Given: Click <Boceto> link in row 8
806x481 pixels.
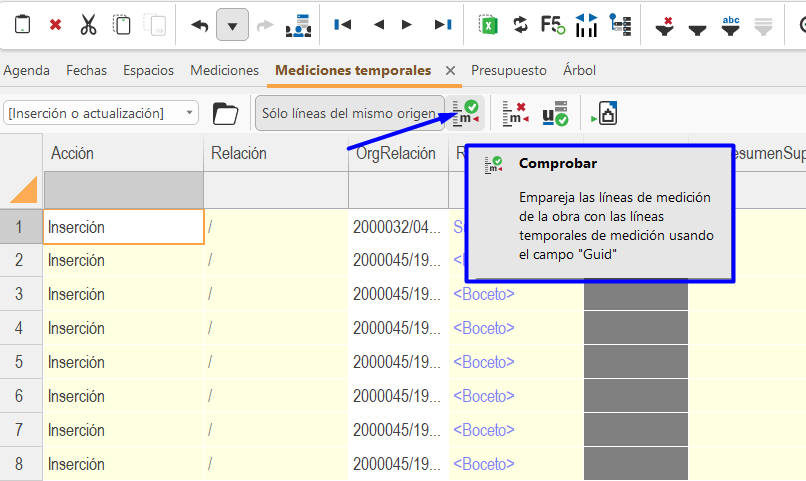Looking at the screenshot, I should point(484,464).
